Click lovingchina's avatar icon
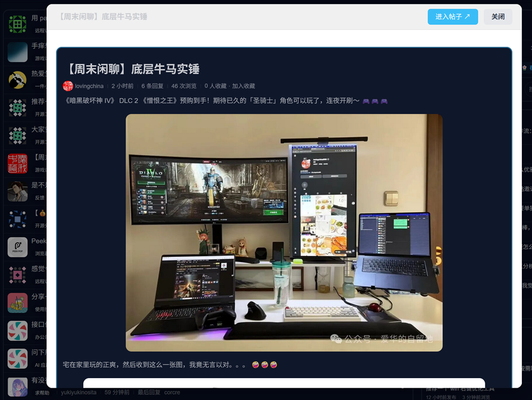 point(67,86)
